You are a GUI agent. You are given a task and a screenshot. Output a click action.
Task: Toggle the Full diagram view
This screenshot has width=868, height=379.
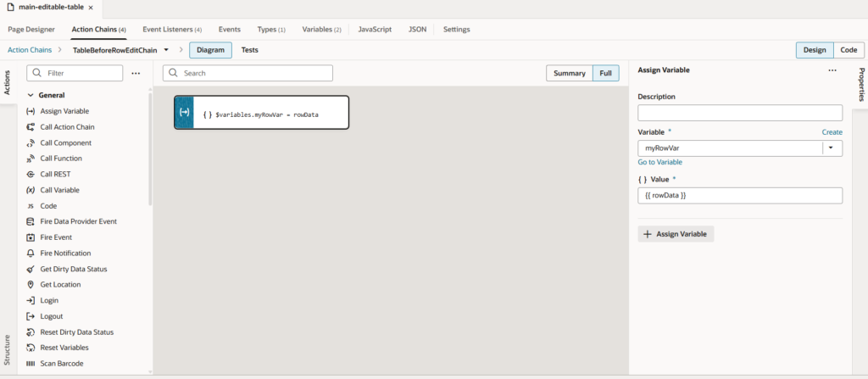[x=605, y=74]
